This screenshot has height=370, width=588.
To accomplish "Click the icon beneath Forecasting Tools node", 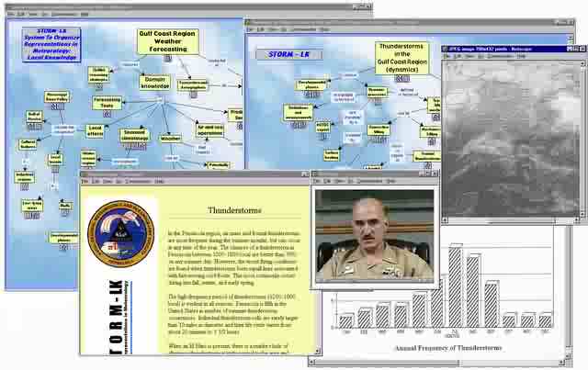I will point(107,114).
